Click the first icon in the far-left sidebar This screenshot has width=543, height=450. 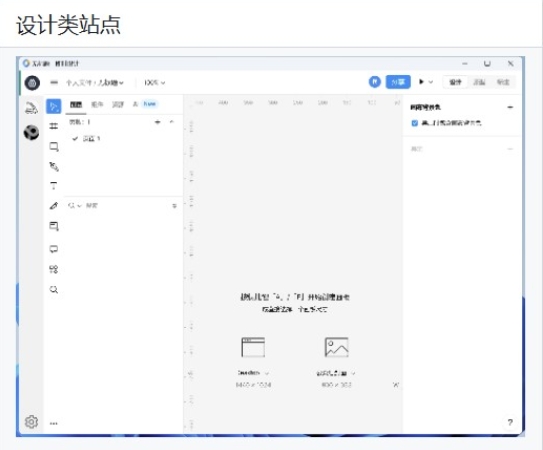(32, 108)
